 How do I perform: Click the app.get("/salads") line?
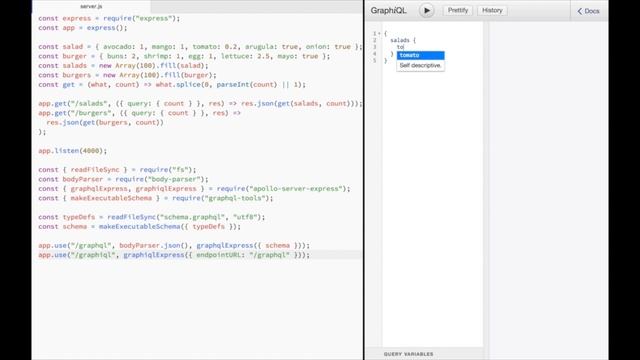pyautogui.click(x=200, y=103)
